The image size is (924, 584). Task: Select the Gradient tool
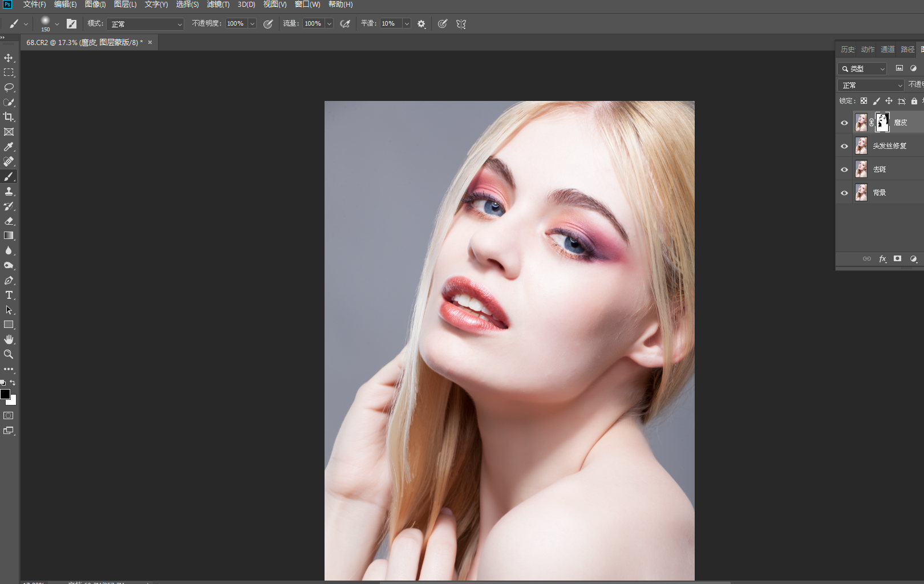[x=9, y=236]
